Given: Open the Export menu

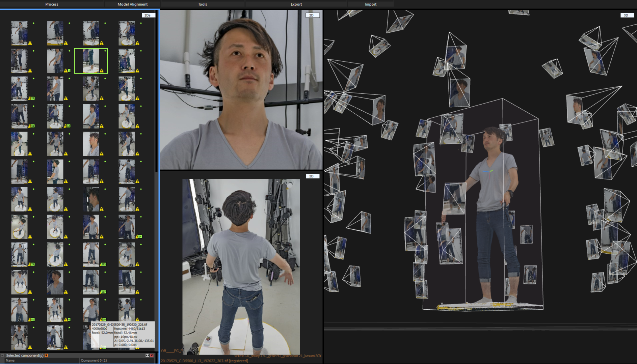Looking at the screenshot, I should coord(296,4).
